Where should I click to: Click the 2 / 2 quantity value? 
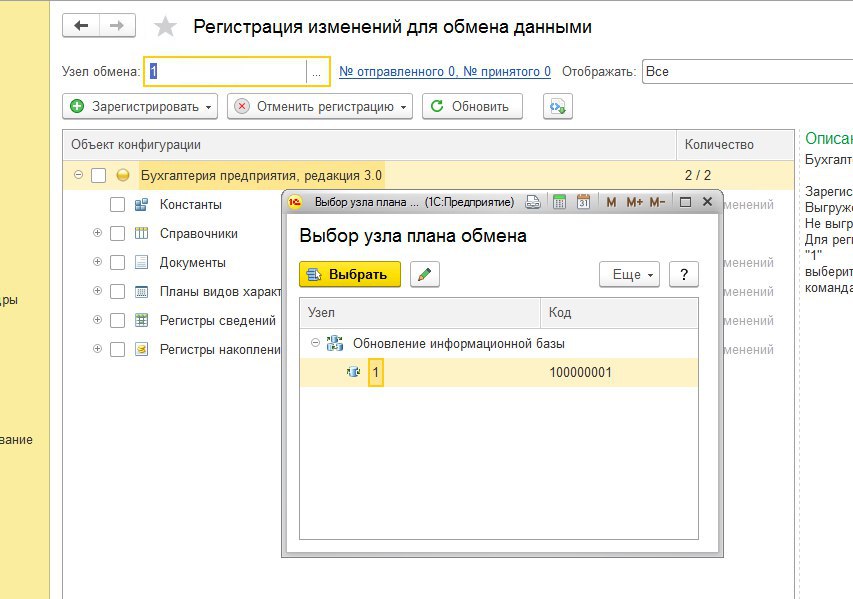[697, 175]
